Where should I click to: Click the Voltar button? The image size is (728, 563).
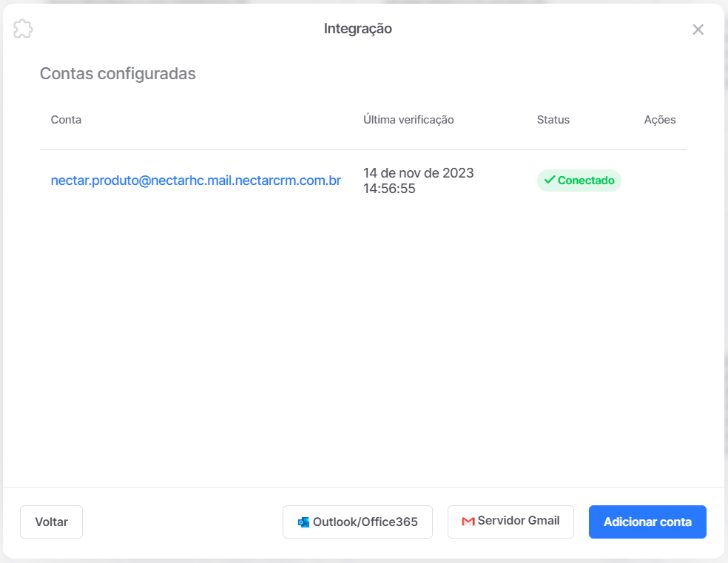pyautogui.click(x=52, y=522)
